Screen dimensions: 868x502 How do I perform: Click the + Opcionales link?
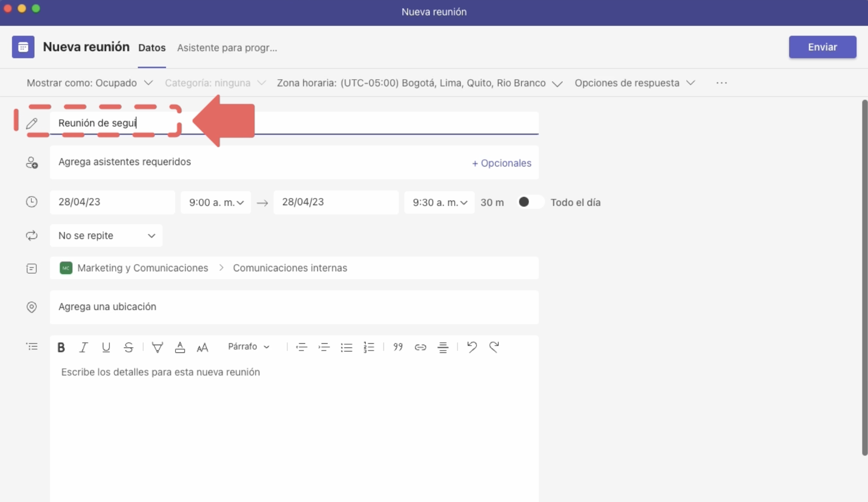pos(502,163)
